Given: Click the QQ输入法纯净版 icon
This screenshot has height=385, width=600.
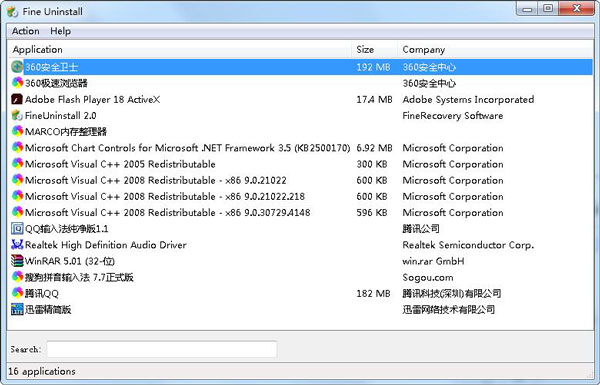Looking at the screenshot, I should point(17,228).
